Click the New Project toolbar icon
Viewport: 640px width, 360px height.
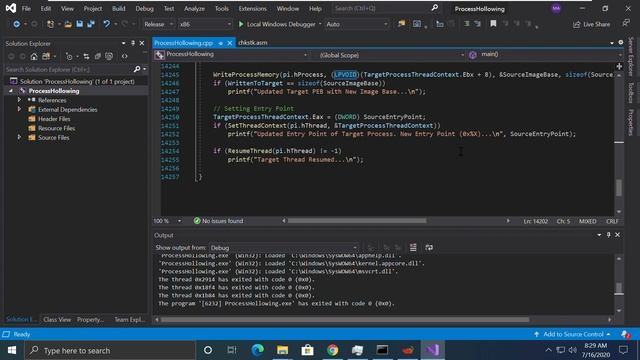coord(50,24)
